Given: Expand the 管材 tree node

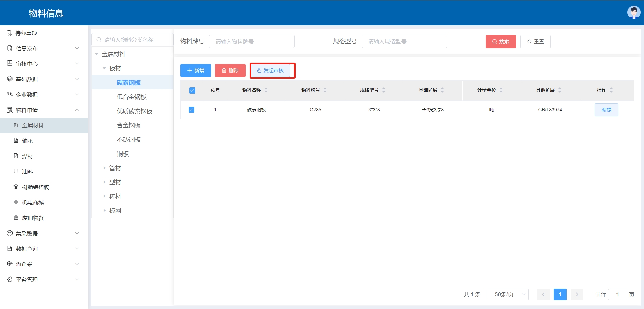Looking at the screenshot, I should click(x=104, y=168).
